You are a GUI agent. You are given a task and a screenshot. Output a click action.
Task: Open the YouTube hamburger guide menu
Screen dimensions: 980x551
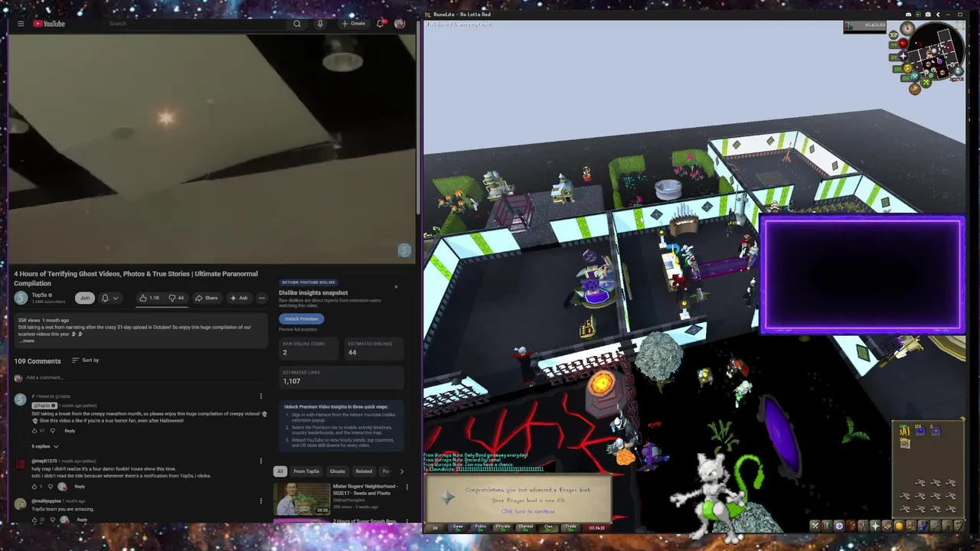21,24
